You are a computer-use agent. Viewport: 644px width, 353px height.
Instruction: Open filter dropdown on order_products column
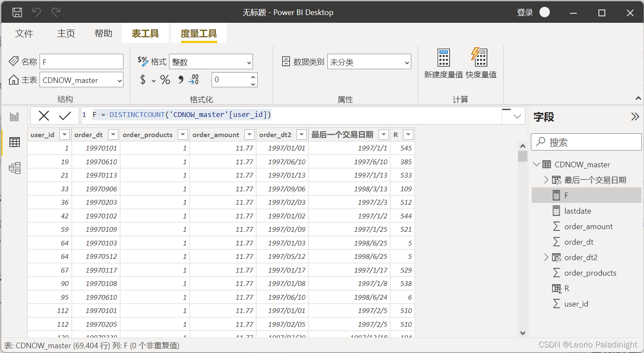pyautogui.click(x=183, y=135)
